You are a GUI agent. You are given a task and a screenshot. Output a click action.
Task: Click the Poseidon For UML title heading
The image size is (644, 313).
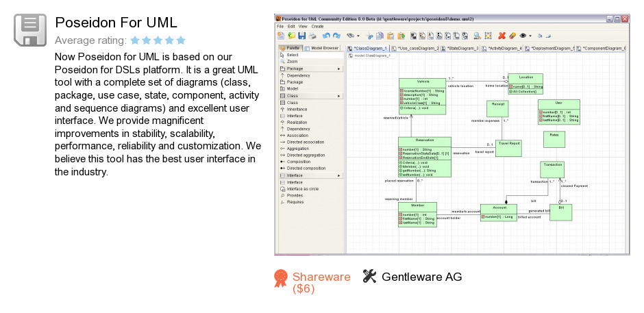tap(116, 23)
